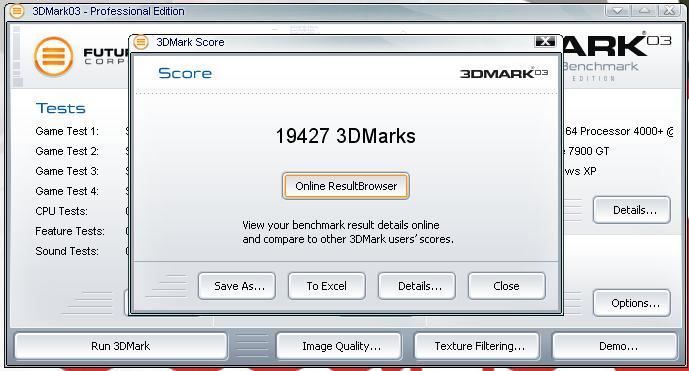The height and width of the screenshot is (371, 689).
Task: Start benchmark with Run 3DMark button
Action: point(121,346)
